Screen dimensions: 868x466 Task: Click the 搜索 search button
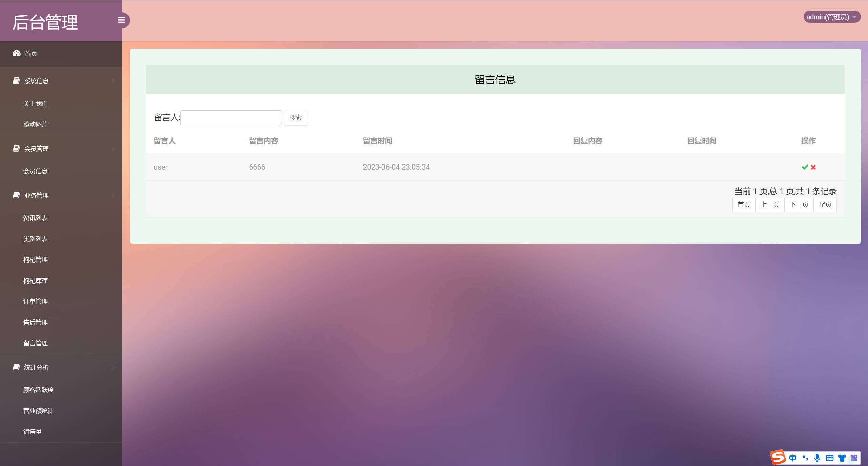click(x=295, y=118)
